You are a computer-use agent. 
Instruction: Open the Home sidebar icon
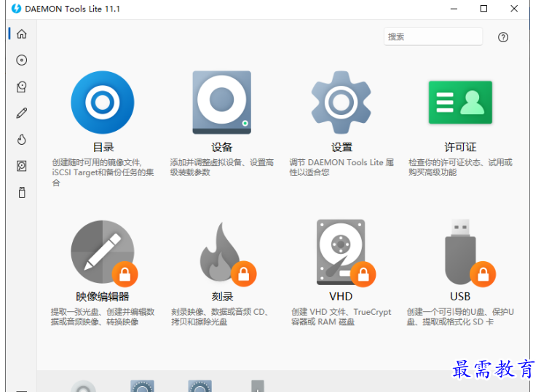[x=22, y=33]
